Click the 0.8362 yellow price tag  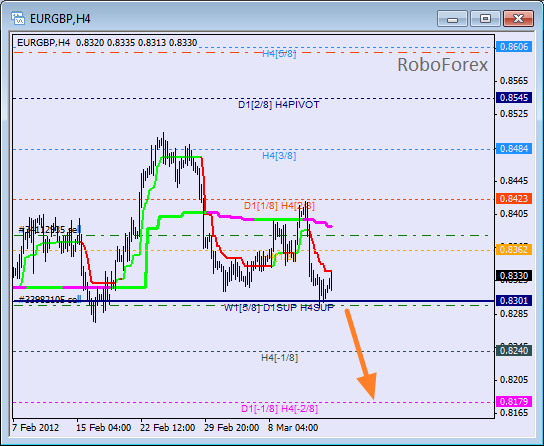pos(514,249)
